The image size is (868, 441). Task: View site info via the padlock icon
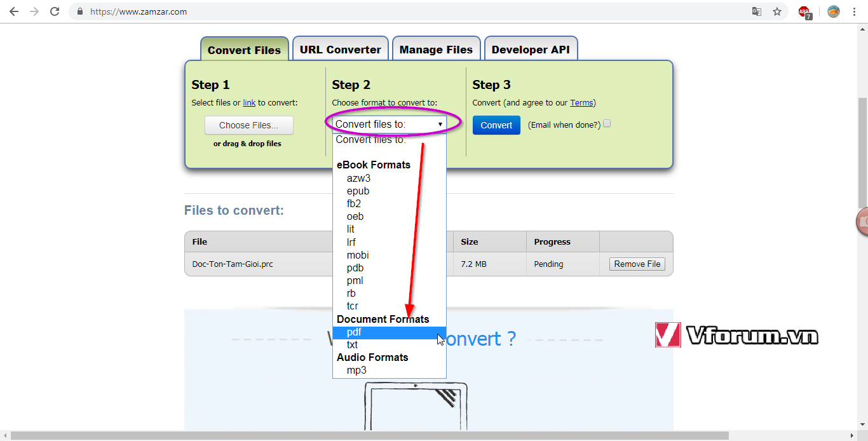[80, 11]
